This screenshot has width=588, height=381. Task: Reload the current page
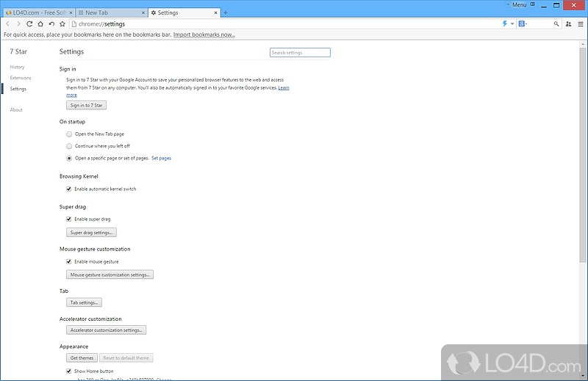(29, 23)
